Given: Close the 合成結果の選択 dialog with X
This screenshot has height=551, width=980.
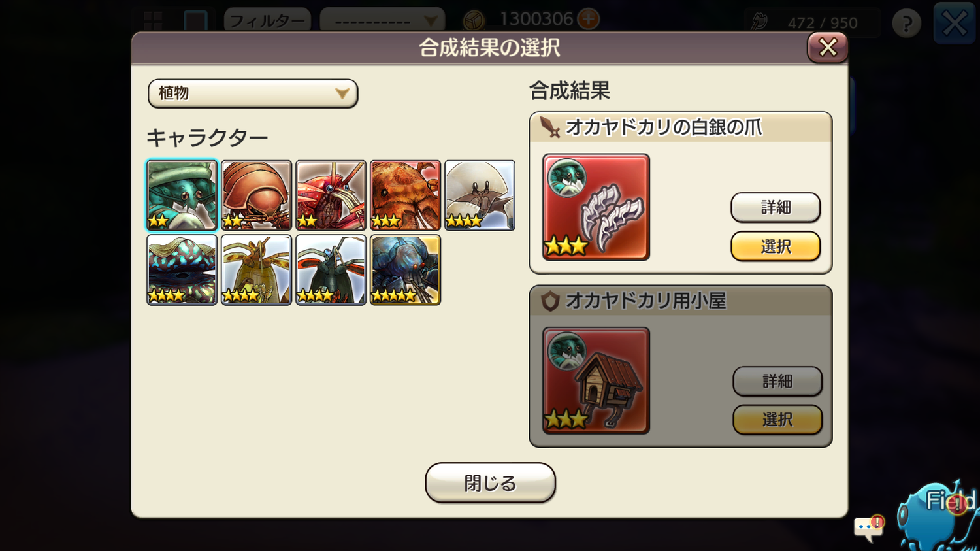Looking at the screenshot, I should click(828, 47).
